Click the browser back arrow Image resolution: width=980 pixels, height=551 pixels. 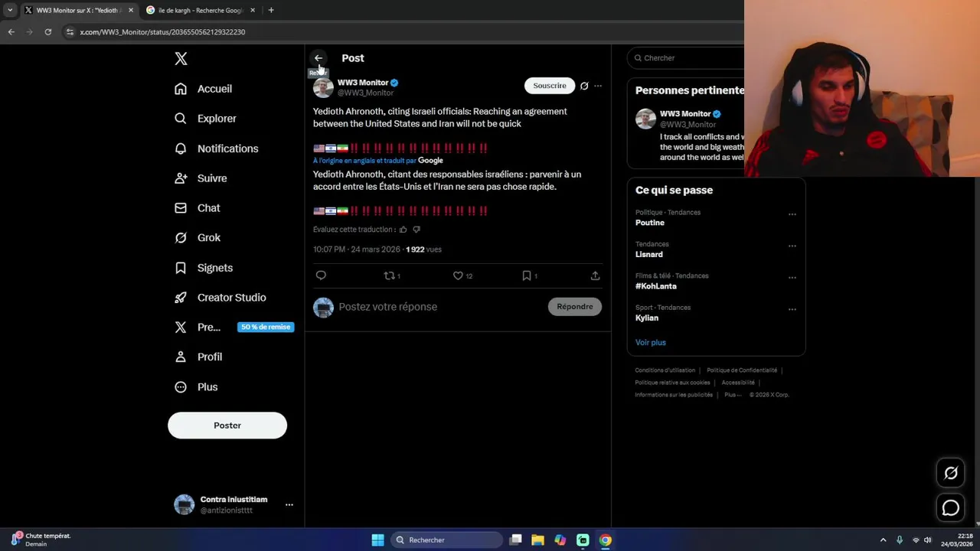11,32
